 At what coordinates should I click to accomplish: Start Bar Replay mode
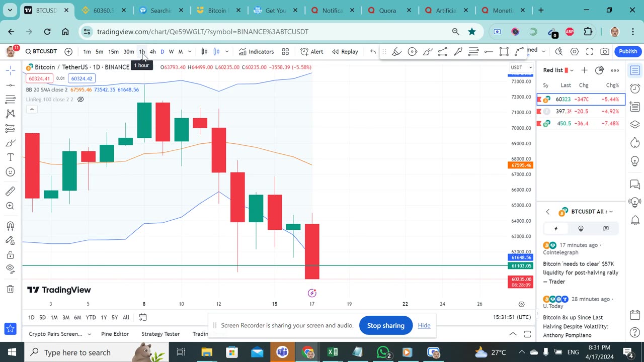click(x=345, y=51)
